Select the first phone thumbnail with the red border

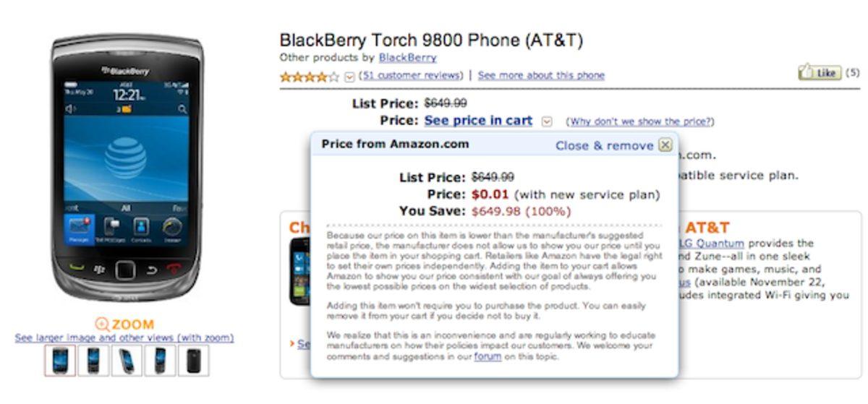pyautogui.click(x=59, y=360)
